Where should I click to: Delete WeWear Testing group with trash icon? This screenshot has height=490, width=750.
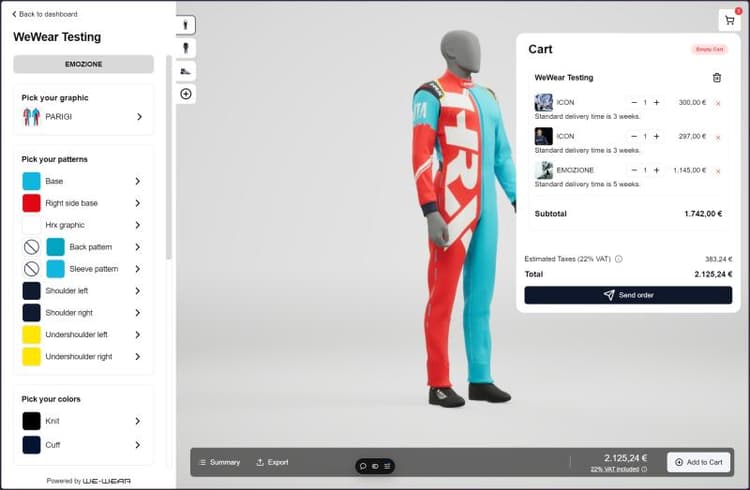[x=717, y=78]
